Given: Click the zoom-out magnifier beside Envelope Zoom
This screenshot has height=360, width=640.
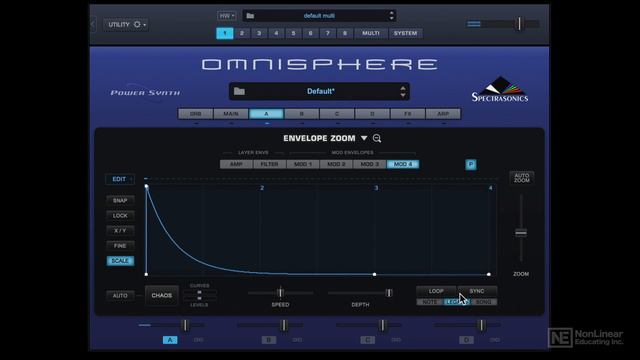Looking at the screenshot, I should click(x=377, y=138).
